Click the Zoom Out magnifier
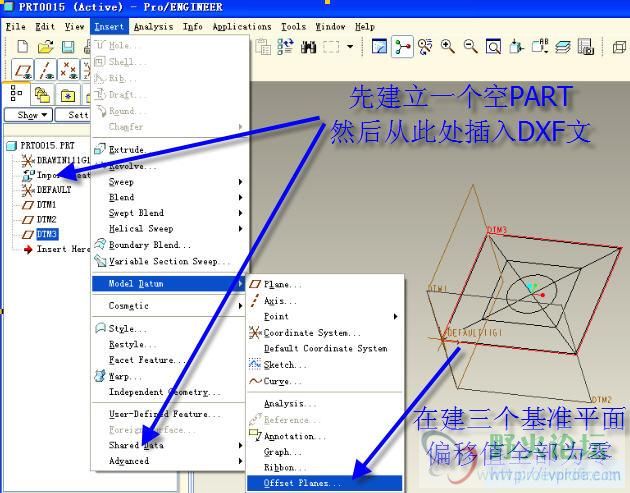Viewport: 630px width, 493px height. pos(470,47)
